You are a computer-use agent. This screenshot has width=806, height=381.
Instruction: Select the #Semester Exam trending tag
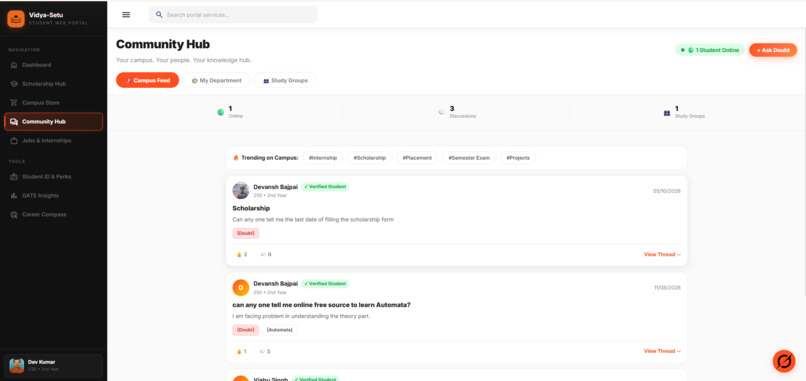[x=469, y=158]
